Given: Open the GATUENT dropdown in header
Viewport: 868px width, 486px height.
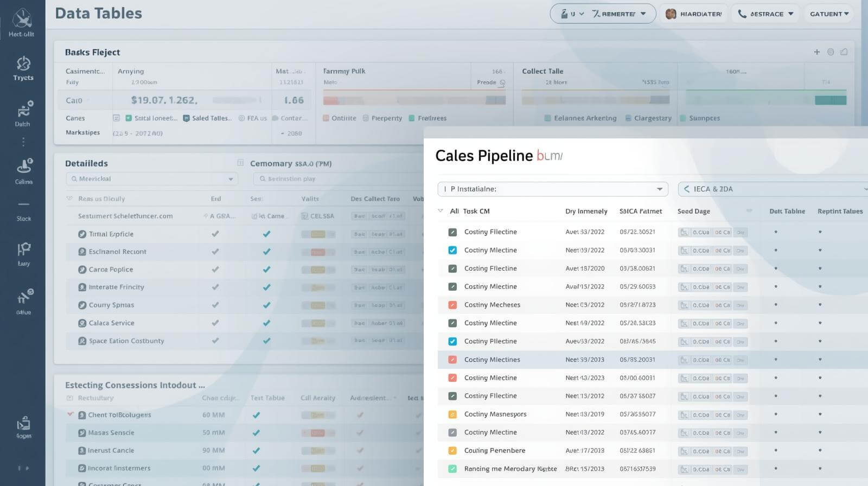Looking at the screenshot, I should [829, 14].
